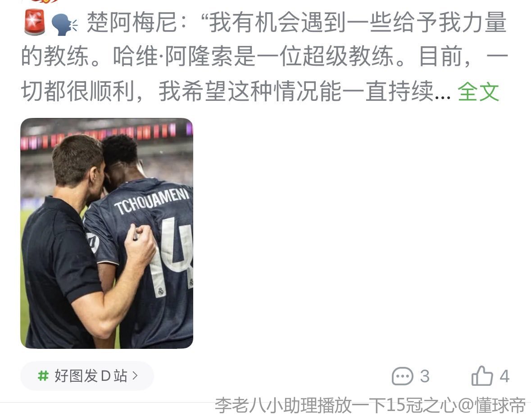The width and height of the screenshot is (531, 420).
Task: Tap the comment bubble icon
Action: [402, 376]
